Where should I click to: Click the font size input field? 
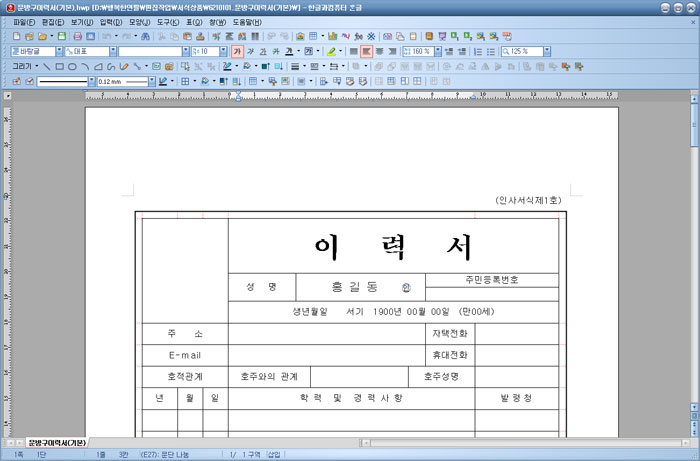(207, 51)
